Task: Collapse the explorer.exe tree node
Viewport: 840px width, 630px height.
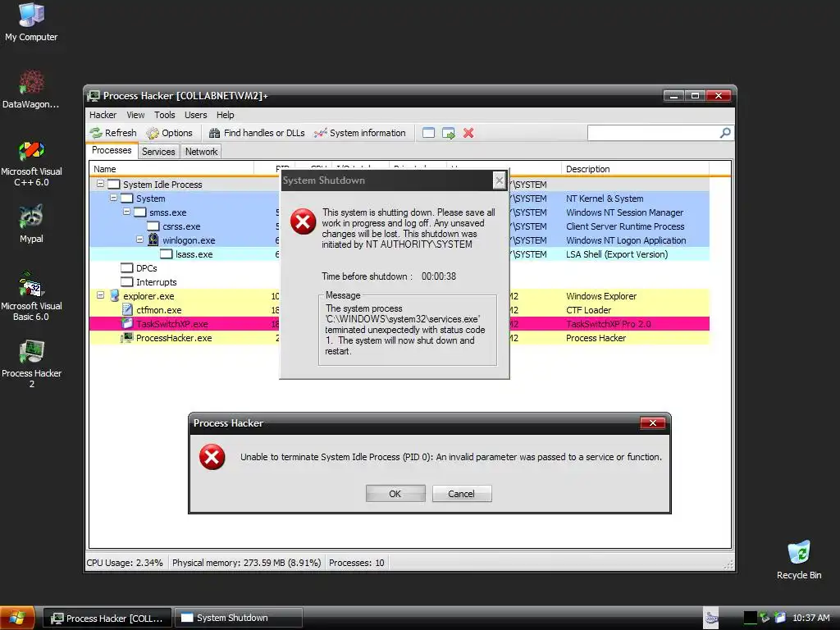Action: [100, 295]
